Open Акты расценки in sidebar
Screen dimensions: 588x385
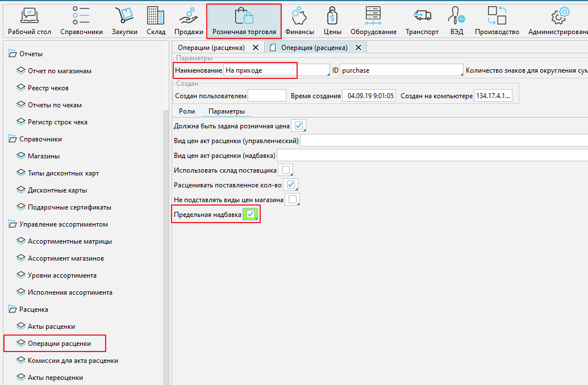tap(51, 327)
